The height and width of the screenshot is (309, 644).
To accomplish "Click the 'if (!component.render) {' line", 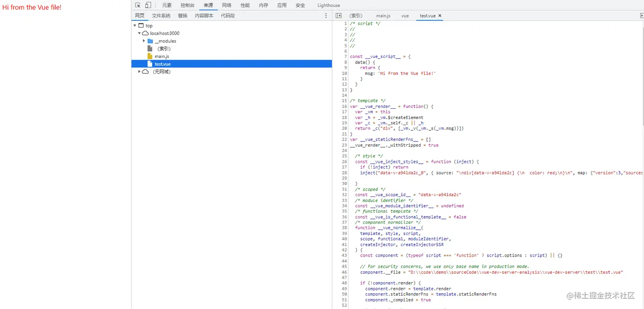I will click(390, 283).
